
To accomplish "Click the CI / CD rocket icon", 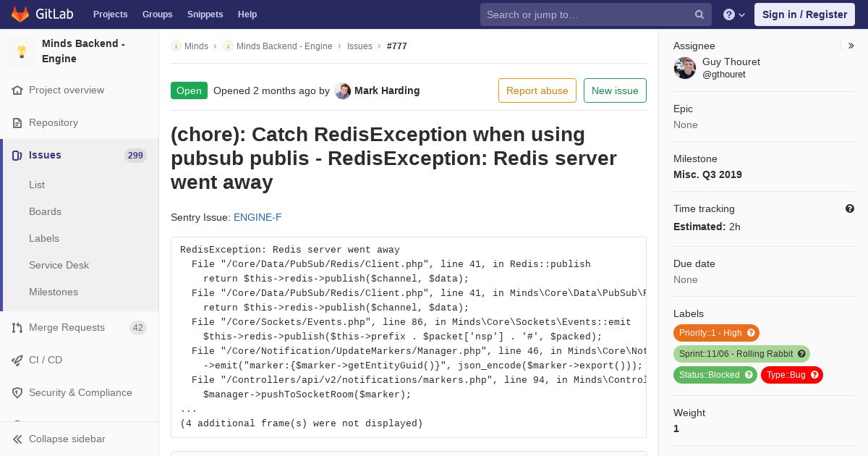I will (x=17, y=360).
